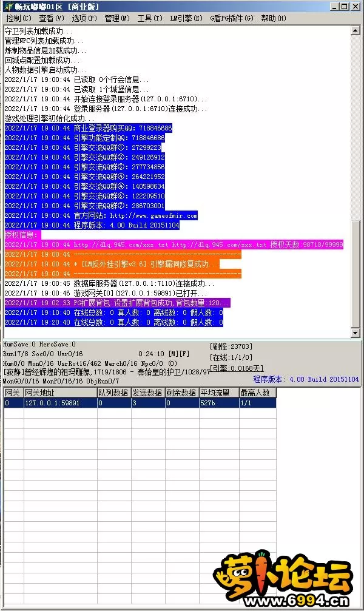Image resolution: width=364 pixels, height=611 pixels.
Task: Open the 工具(T) menu
Action: coord(150,18)
